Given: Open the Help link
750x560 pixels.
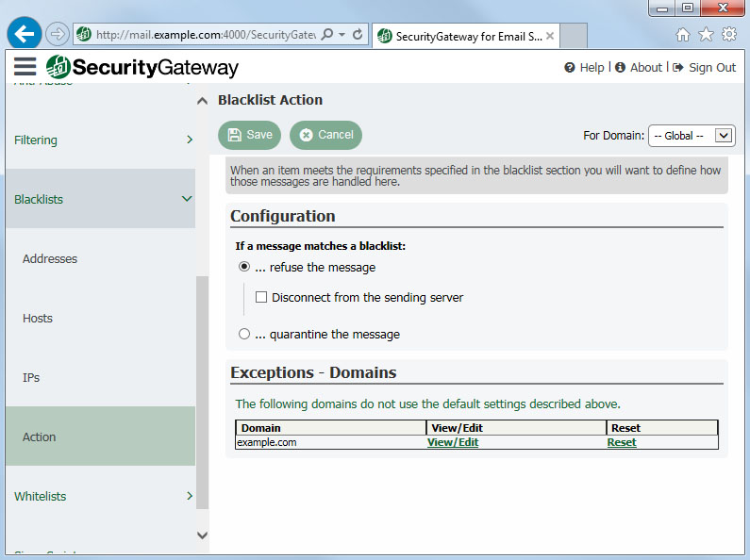Looking at the screenshot, I should (x=592, y=67).
